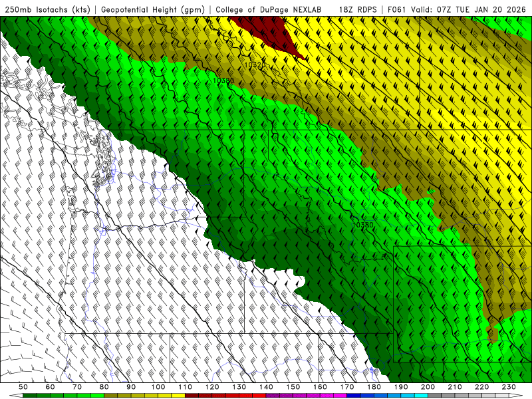Screen dimensions: 532x399
Task: Click the legend value '80'
Action: coord(104,387)
